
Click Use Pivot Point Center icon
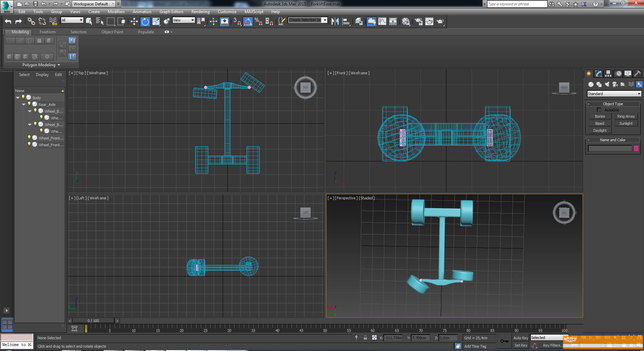[201, 22]
